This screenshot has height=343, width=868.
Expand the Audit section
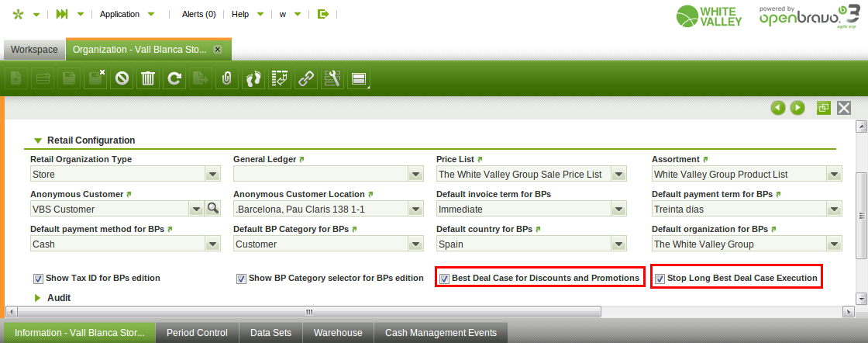(x=37, y=297)
